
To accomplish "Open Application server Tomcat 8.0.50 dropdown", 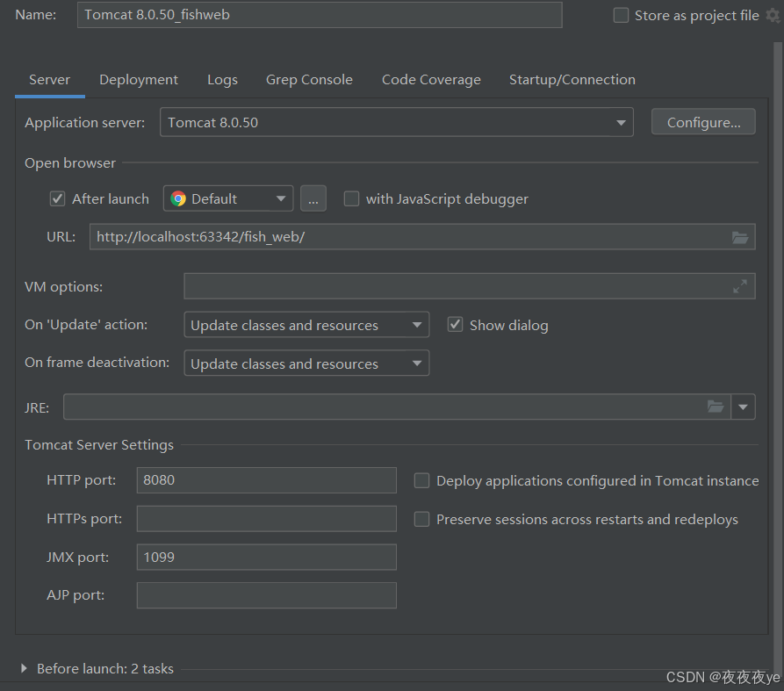I will click(397, 122).
